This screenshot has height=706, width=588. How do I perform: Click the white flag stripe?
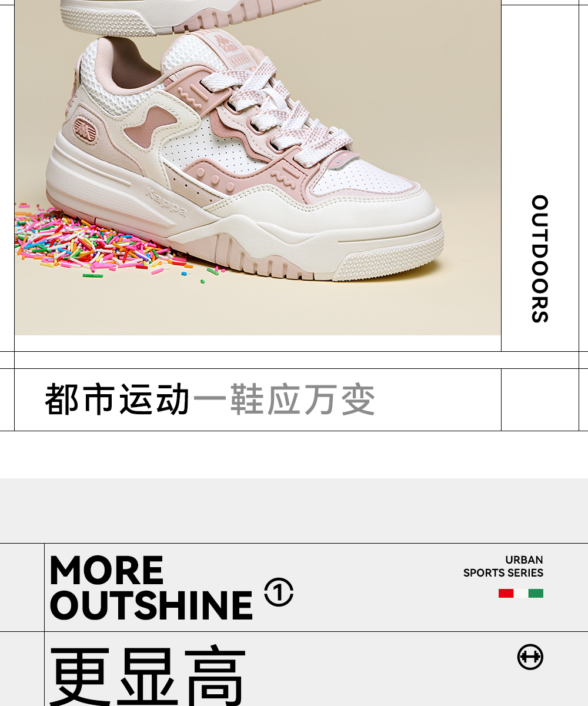(x=521, y=593)
